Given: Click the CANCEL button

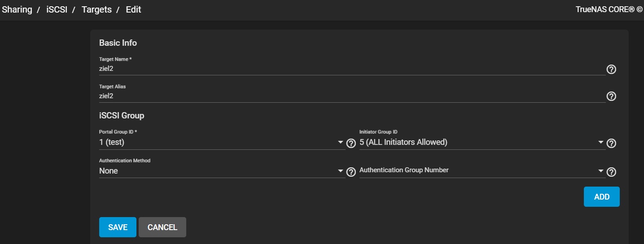Looking at the screenshot, I should pyautogui.click(x=162, y=227).
